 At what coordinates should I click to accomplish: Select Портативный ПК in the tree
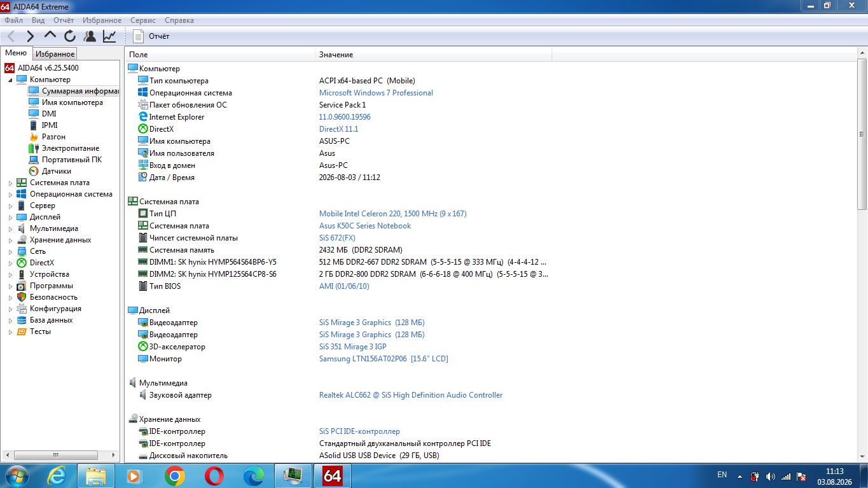72,160
